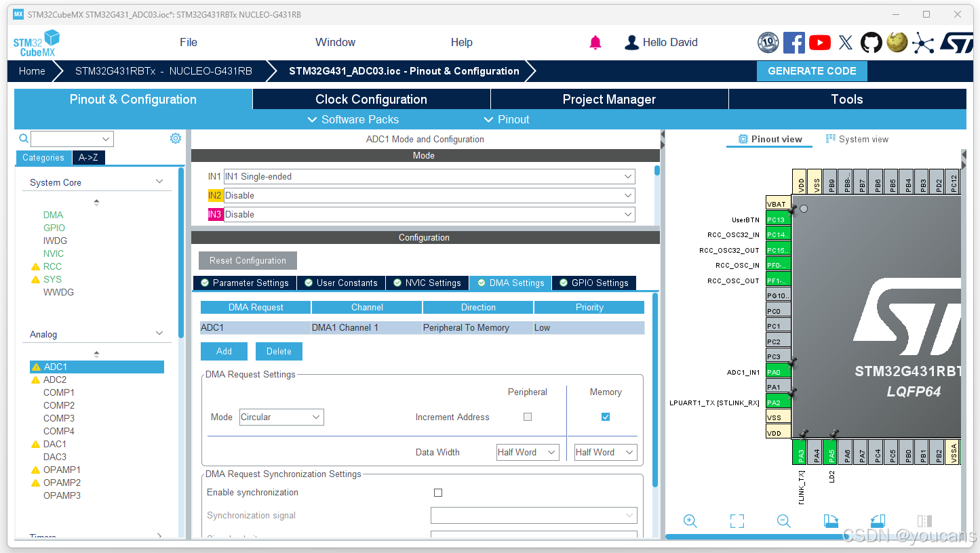Click the search magnifier in the categories panel
This screenshot has width=980, height=553.
[24, 139]
